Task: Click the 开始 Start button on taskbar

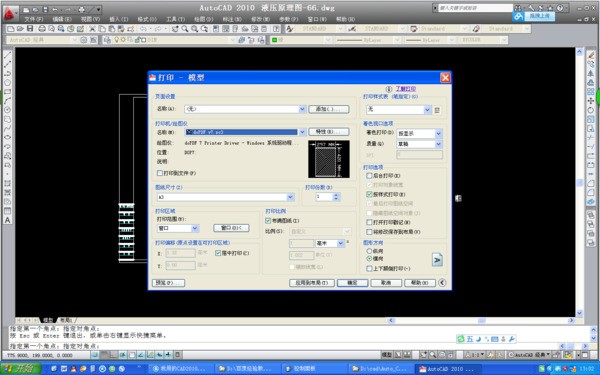Action: point(22,369)
